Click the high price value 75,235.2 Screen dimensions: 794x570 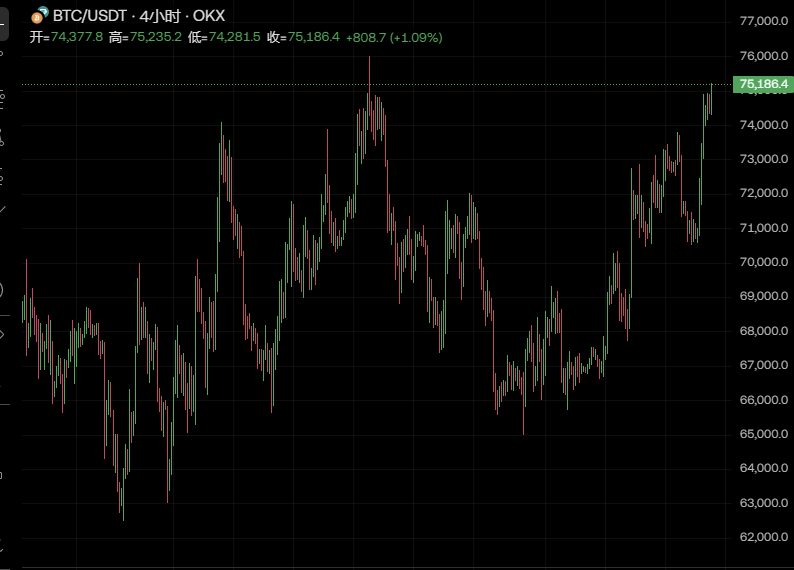pos(155,37)
